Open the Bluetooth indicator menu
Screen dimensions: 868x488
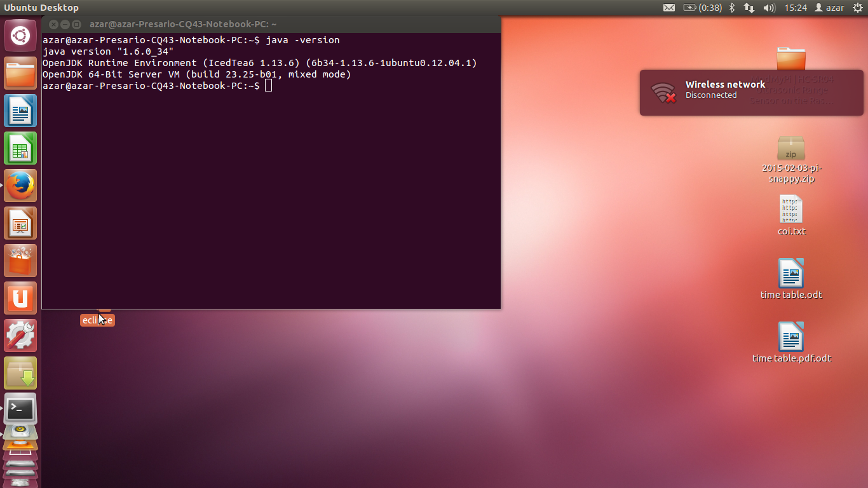click(x=731, y=8)
